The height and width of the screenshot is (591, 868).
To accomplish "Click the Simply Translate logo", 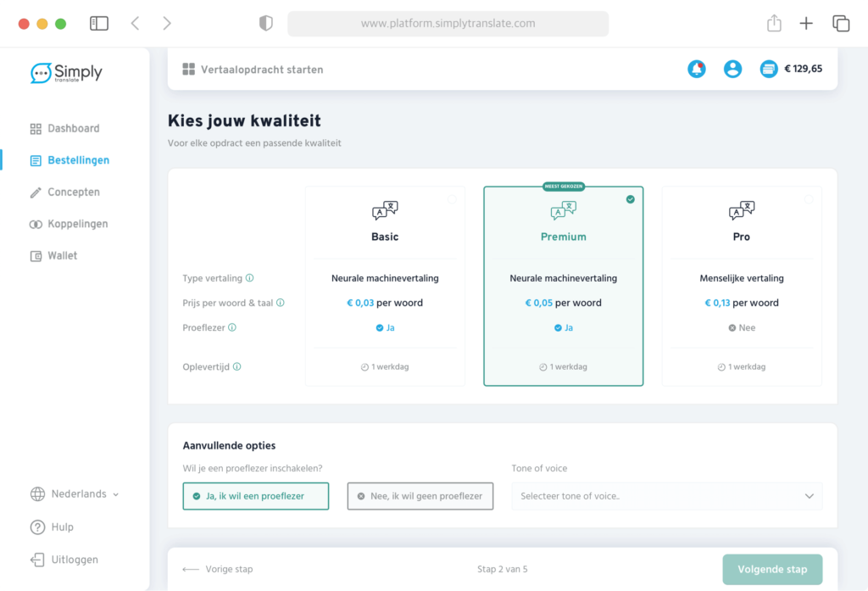I will [x=66, y=74].
